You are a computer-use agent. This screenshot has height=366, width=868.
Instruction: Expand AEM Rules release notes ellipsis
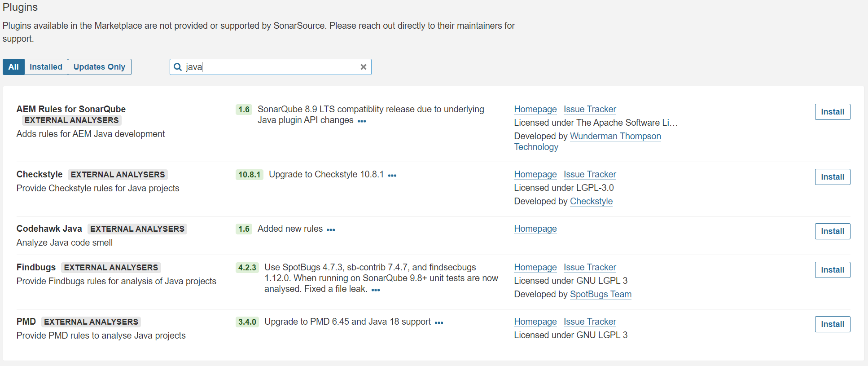coord(362,121)
